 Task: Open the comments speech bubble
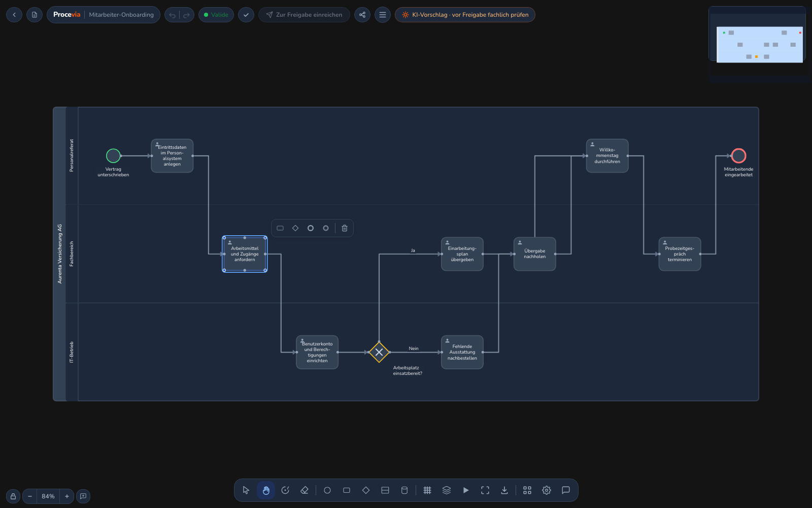[x=566, y=490]
